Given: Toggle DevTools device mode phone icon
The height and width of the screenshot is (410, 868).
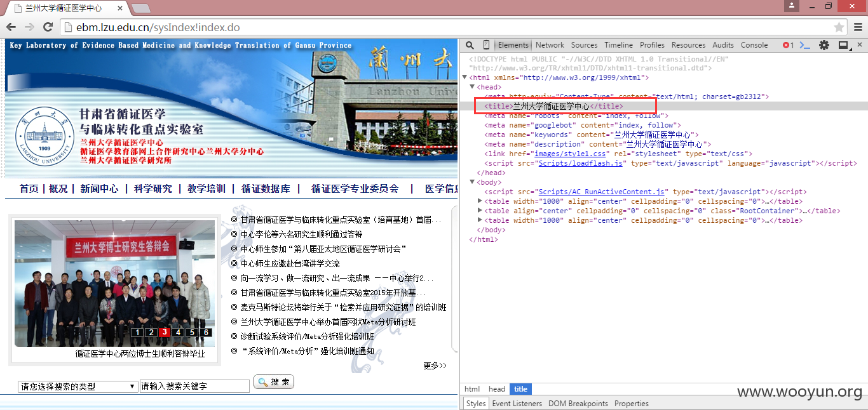Looking at the screenshot, I should pos(486,45).
